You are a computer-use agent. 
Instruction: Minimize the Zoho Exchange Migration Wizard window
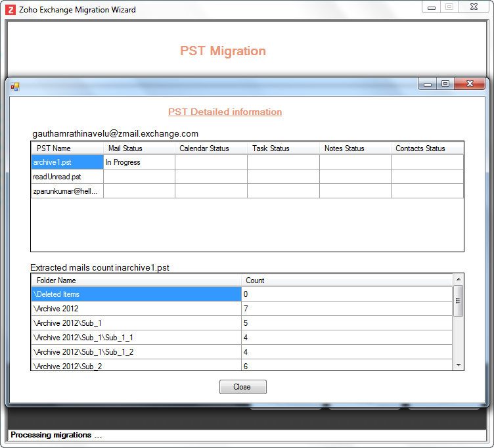[x=432, y=7]
